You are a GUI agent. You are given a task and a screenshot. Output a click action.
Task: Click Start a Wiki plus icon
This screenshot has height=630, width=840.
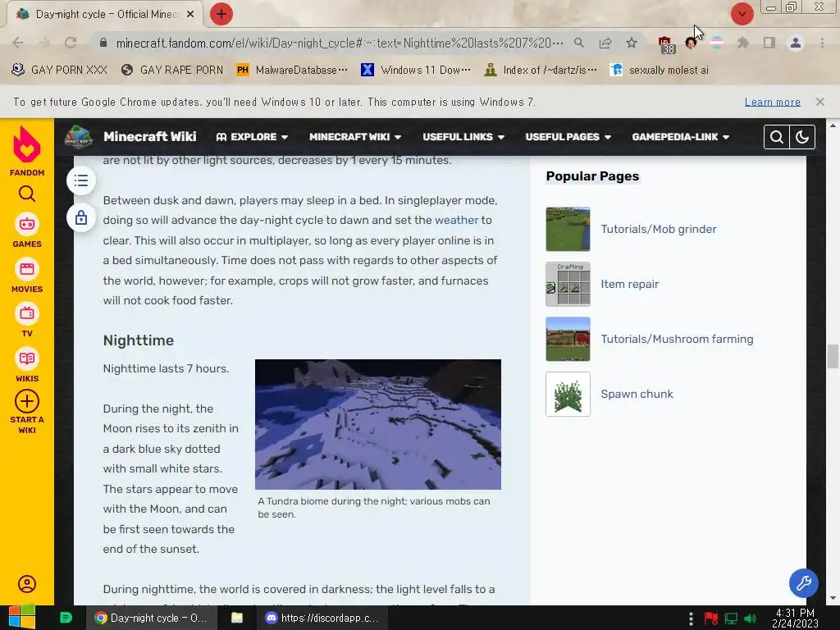click(27, 401)
